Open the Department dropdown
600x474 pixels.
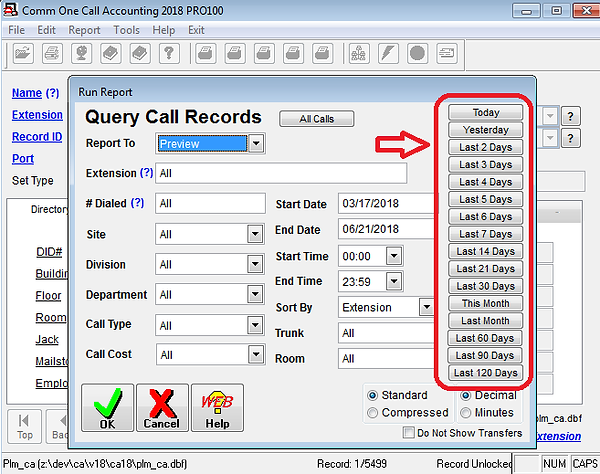(x=255, y=294)
